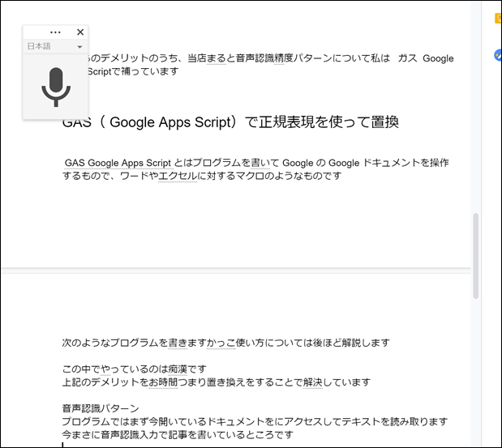
Task: Click the text "次のようなプログラムを書きます"
Action: click(134, 343)
